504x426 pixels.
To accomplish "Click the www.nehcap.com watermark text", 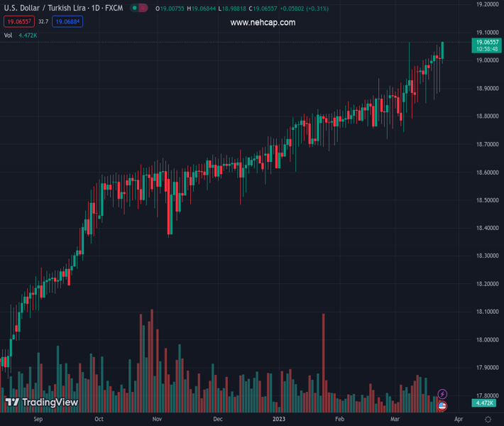I will tap(263, 22).
